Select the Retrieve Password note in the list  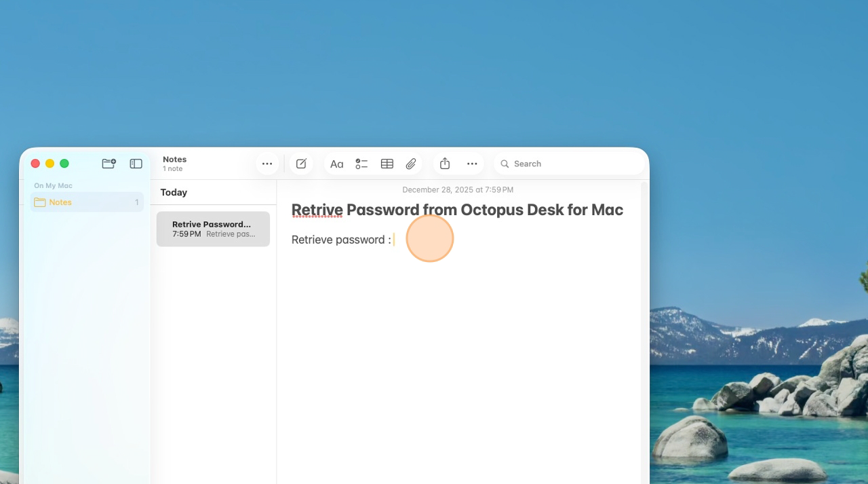pos(213,229)
